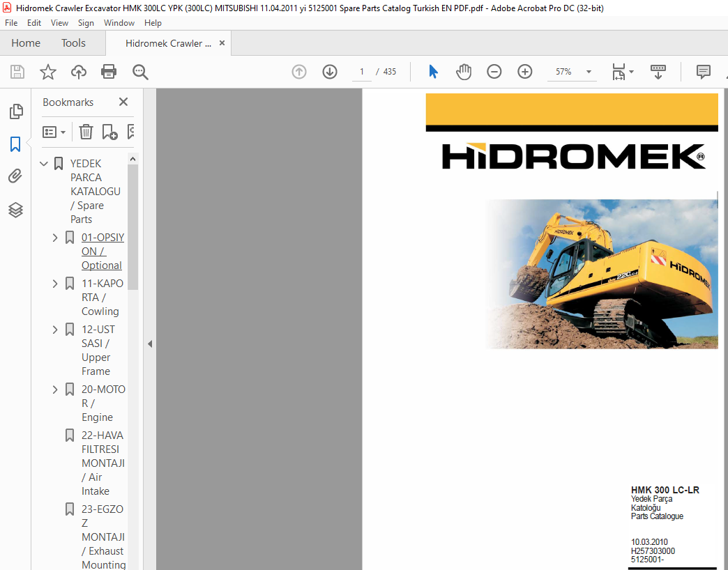
Task: Open Page Thumbnails panel icon
Action: coord(16,111)
